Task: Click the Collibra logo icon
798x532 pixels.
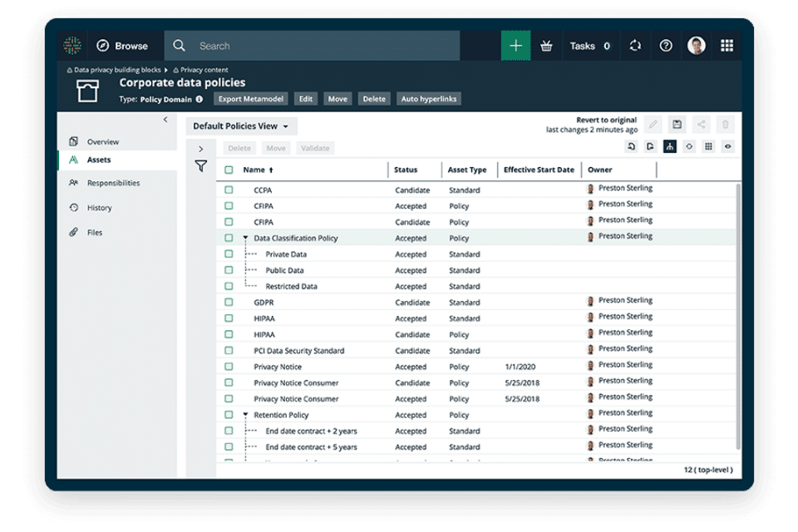Action: 72,46
